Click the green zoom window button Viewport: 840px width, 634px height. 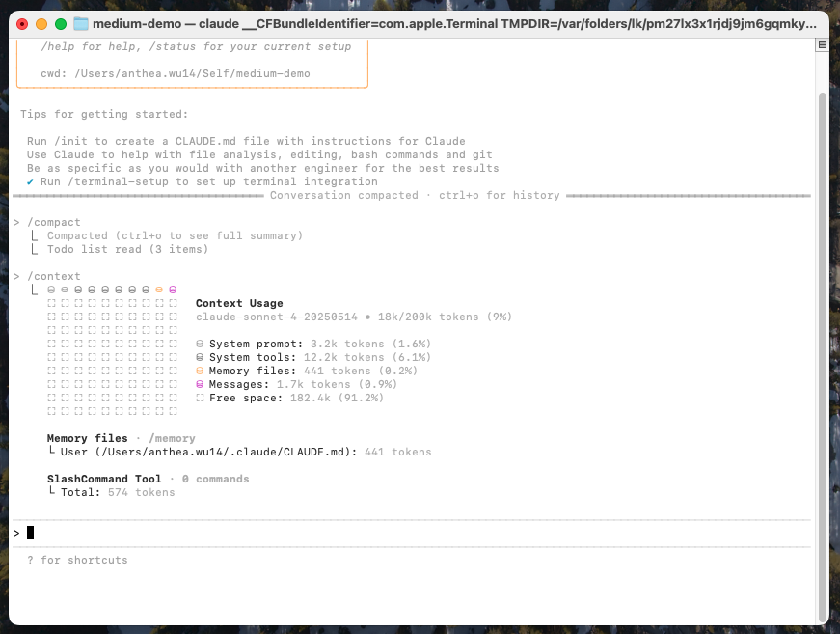pyautogui.click(x=61, y=24)
